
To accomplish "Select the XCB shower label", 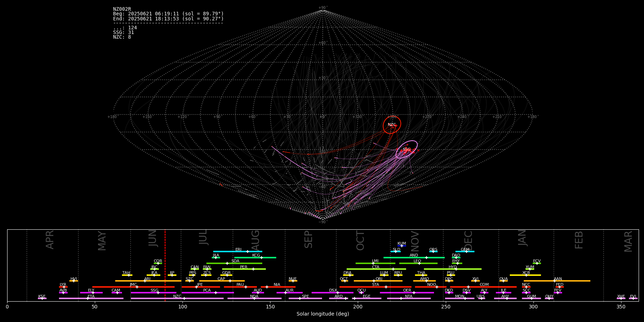I will tap(526, 273).
